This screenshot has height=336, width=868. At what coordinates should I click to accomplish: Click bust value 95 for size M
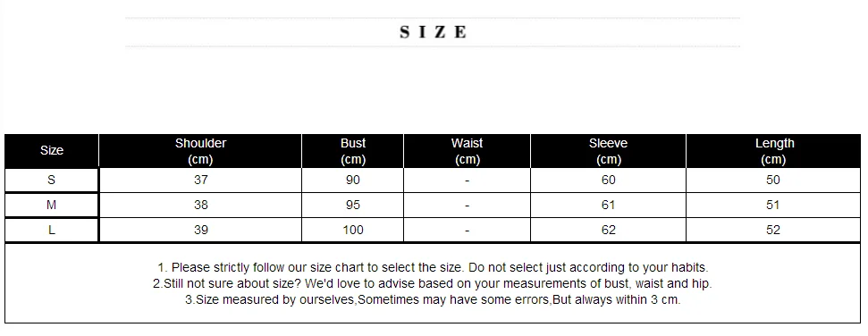[352, 205]
